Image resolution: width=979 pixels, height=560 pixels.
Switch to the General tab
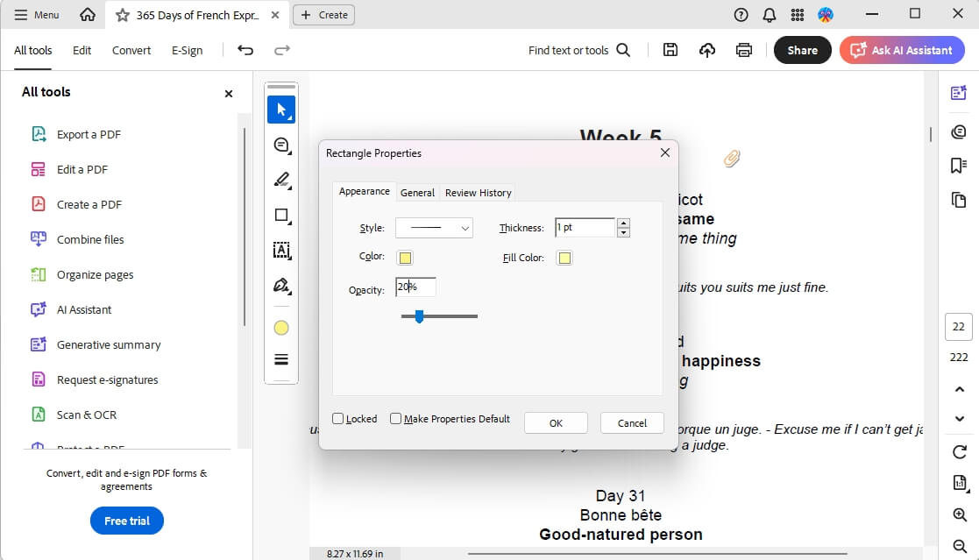pyautogui.click(x=417, y=193)
